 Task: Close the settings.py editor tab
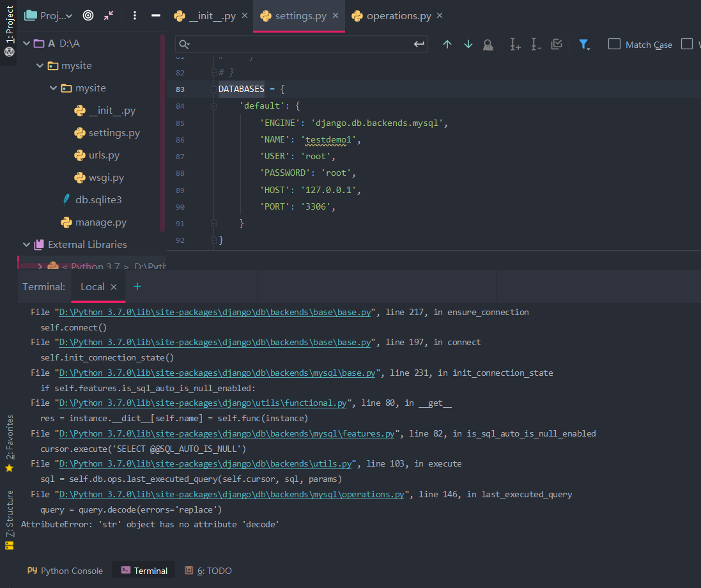point(335,15)
